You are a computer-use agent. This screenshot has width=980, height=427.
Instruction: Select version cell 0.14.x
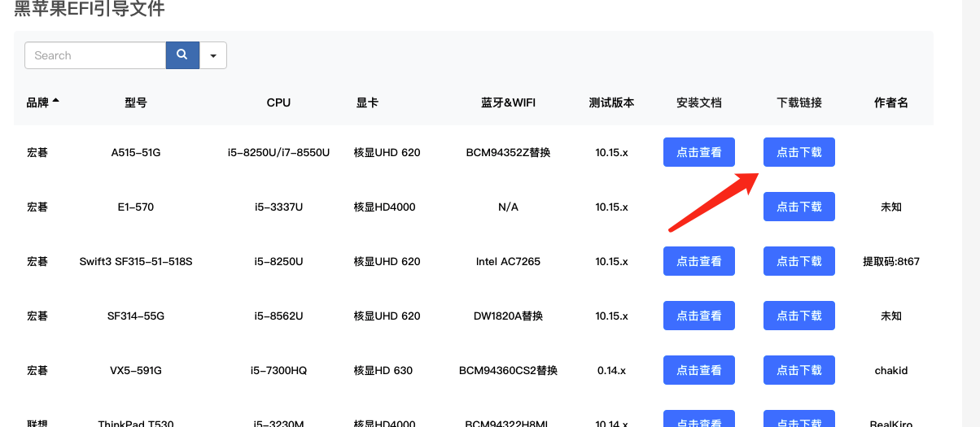pos(611,370)
